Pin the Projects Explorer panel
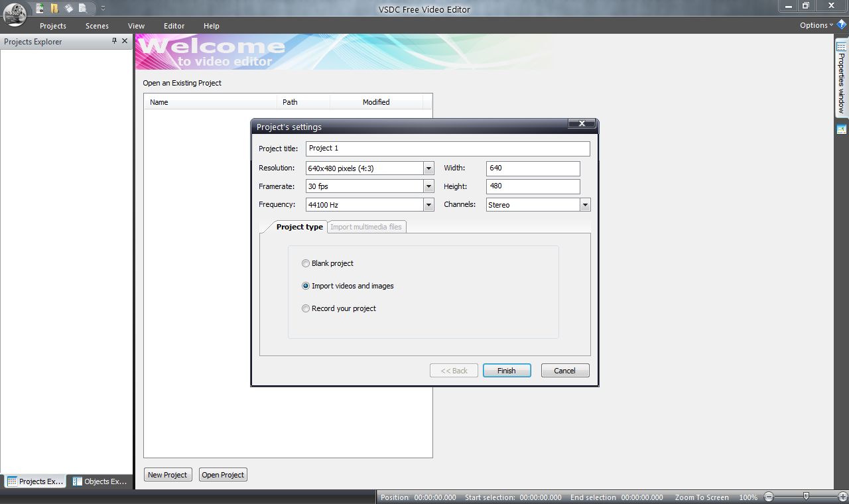Viewport: 849px width, 504px height. (114, 41)
